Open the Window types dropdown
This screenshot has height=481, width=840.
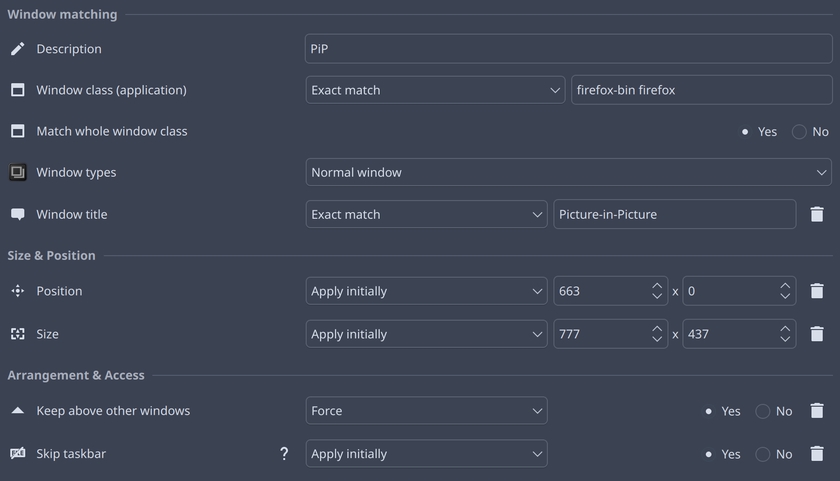568,172
